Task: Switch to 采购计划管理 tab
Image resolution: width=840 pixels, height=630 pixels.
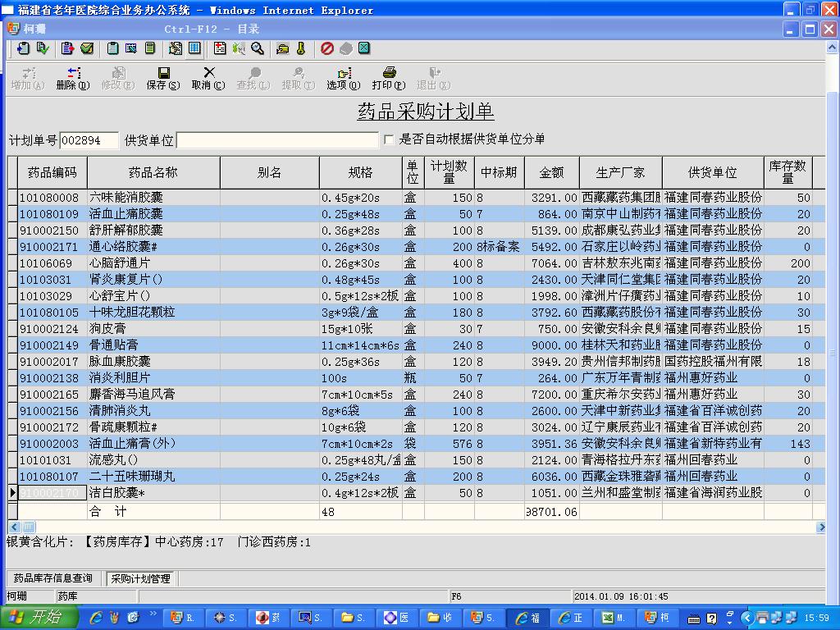Action: click(x=140, y=578)
